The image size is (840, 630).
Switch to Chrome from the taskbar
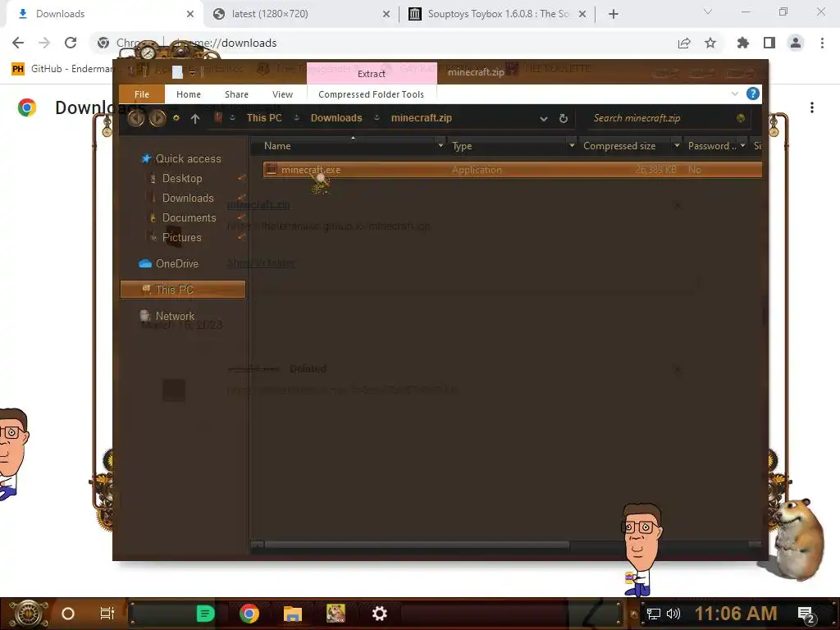coord(249,614)
